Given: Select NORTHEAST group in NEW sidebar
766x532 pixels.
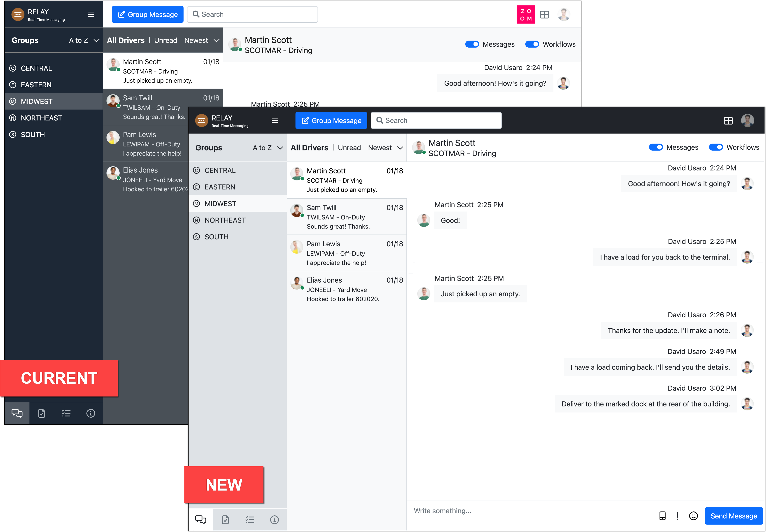Looking at the screenshot, I should [225, 220].
